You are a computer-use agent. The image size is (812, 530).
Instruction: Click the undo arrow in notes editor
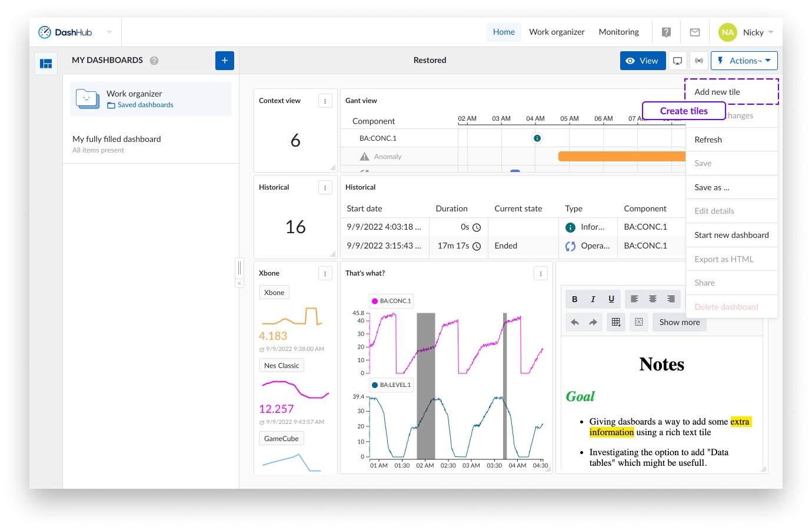pos(575,322)
